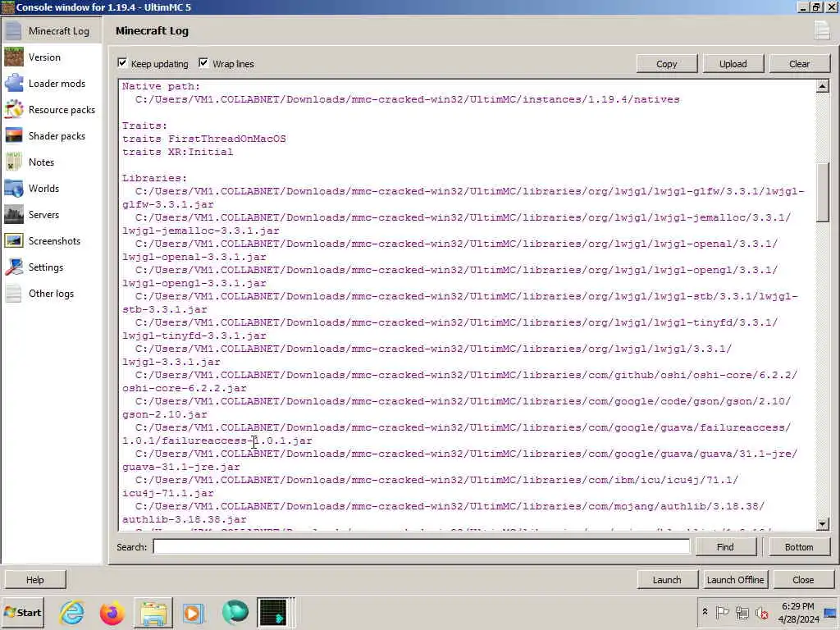Click the Servers icon in sidebar
The height and width of the screenshot is (630, 840).
13,215
